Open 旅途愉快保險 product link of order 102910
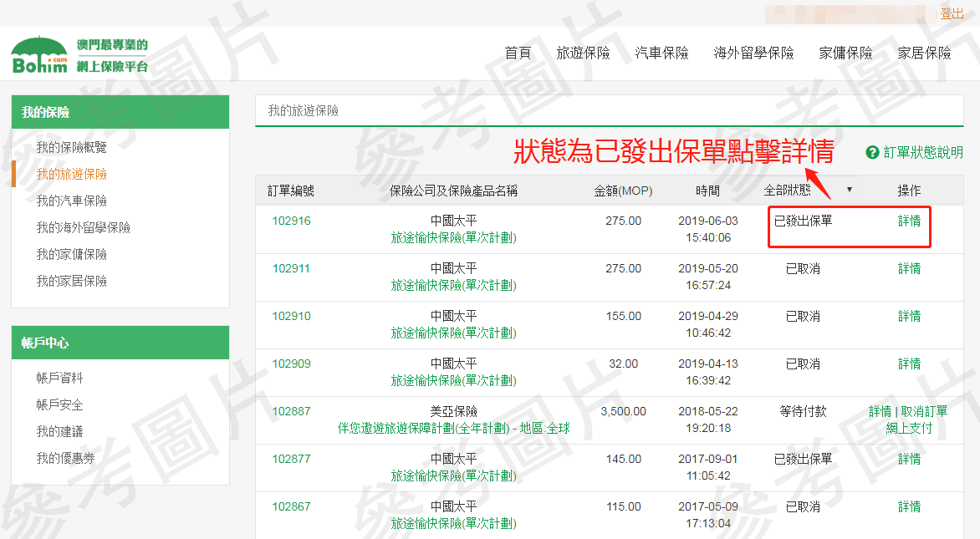The image size is (980, 539). pyautogui.click(x=454, y=333)
